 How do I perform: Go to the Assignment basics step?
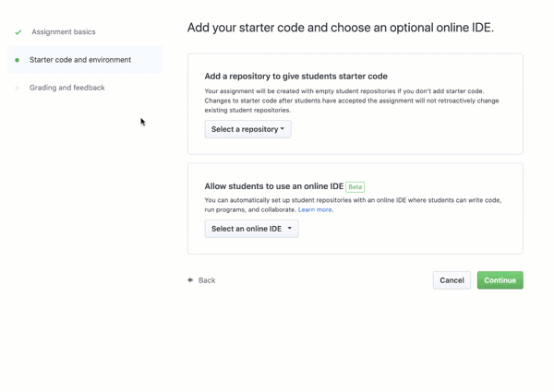click(x=64, y=32)
